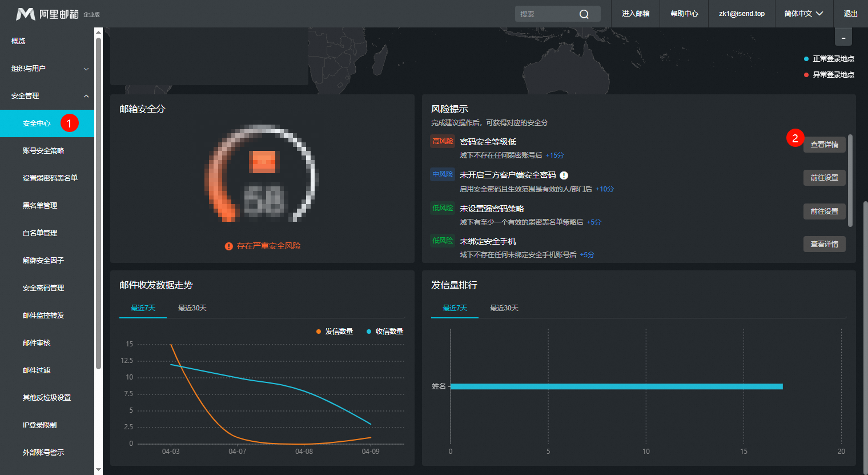Toggle the 发信数量 legend series
Screen dimensions: 868x475
point(335,332)
